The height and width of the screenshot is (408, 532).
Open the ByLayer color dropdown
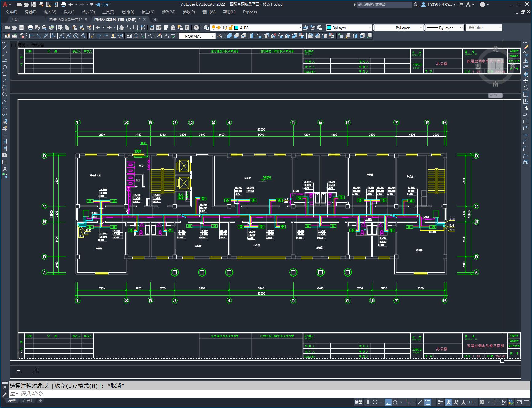370,28
